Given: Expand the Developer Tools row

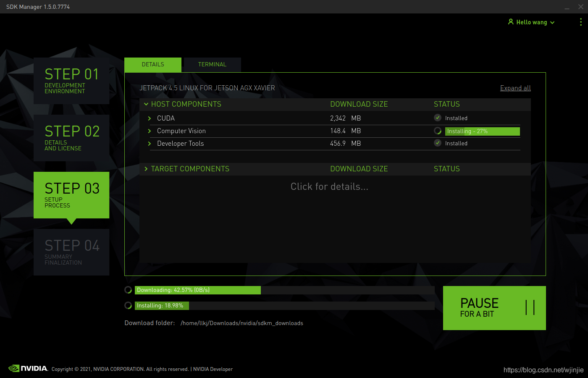Looking at the screenshot, I should tap(149, 144).
